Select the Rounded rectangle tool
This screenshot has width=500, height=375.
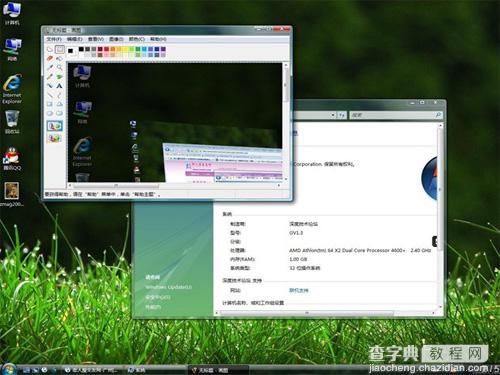59,113
